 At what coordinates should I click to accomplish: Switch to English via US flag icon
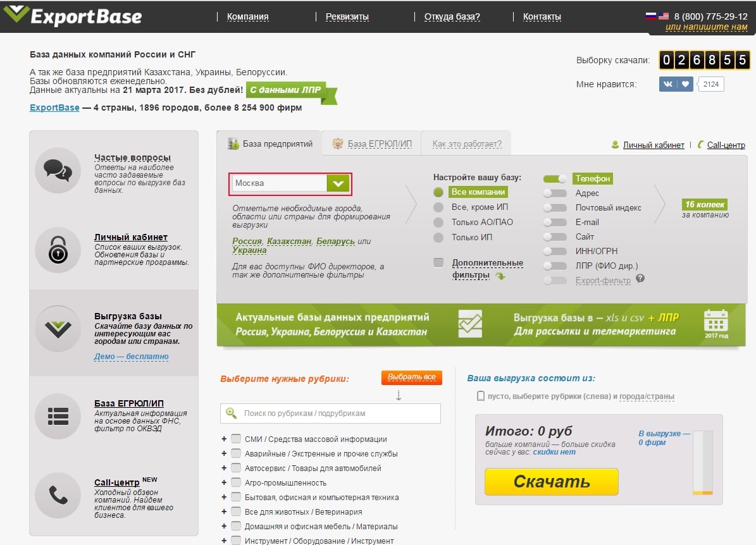[664, 16]
